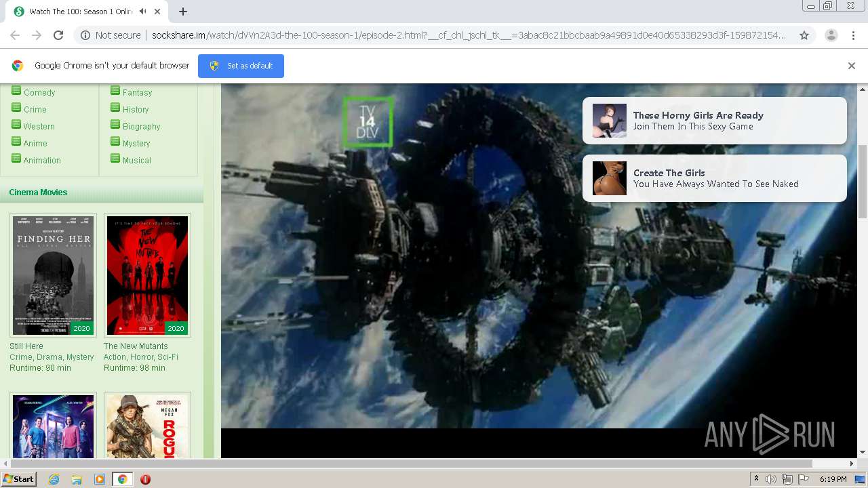Open the Rogue movie poster
Screen dimensions: 868x488
147,426
